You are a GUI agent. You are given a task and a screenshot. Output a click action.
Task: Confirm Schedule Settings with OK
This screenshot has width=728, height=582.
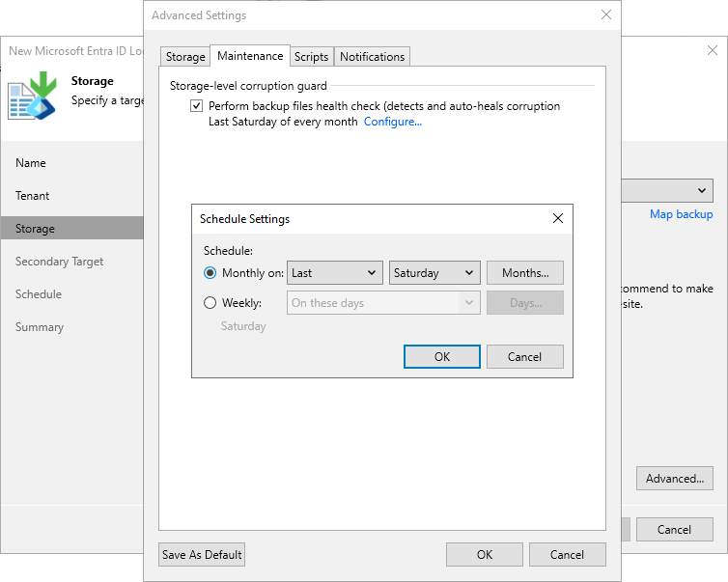coord(442,356)
